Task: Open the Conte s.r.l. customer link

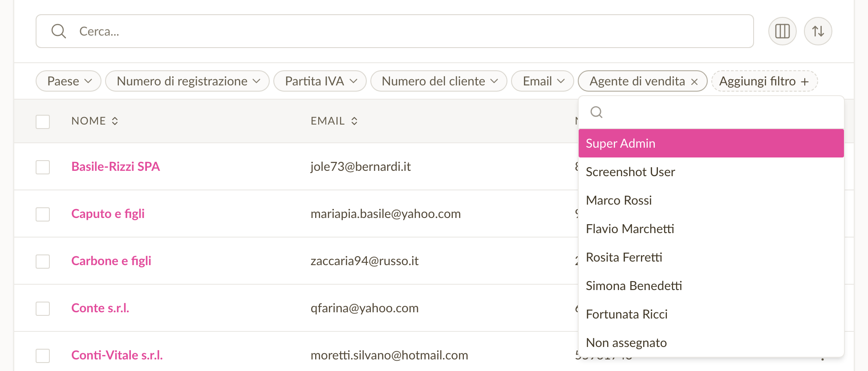Action: point(100,308)
